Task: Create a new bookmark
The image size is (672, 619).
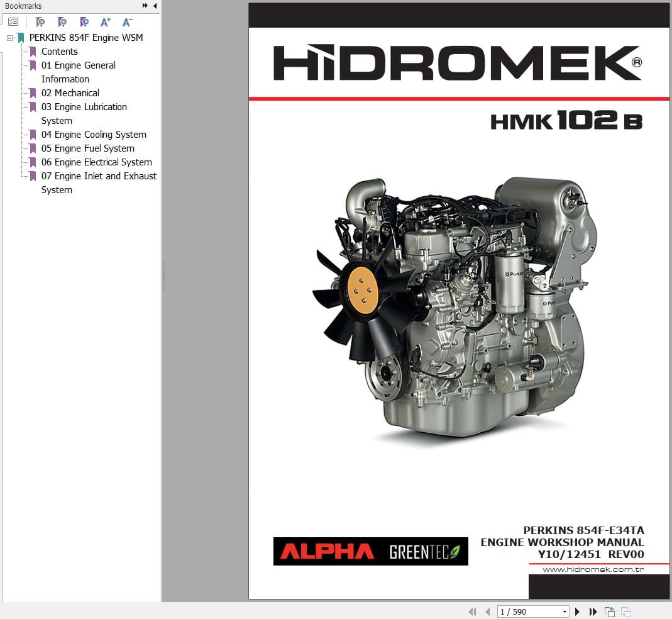Action: (62, 22)
